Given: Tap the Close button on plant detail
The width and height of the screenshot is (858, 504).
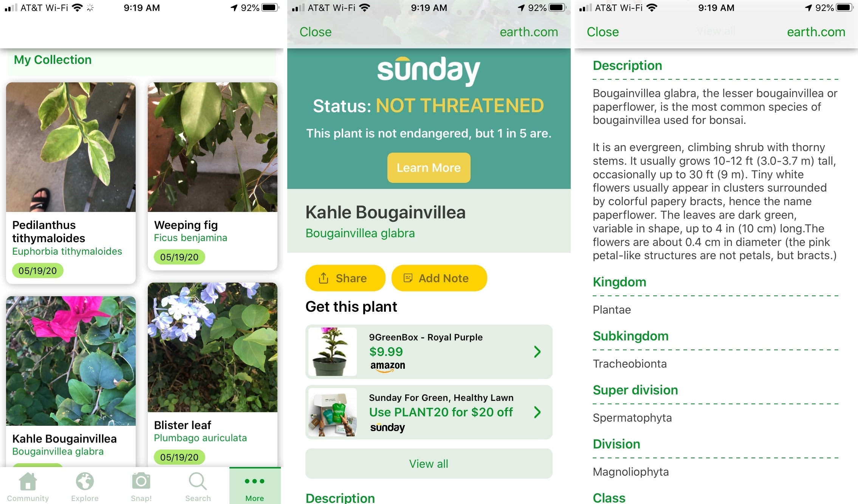Looking at the screenshot, I should click(x=316, y=32).
